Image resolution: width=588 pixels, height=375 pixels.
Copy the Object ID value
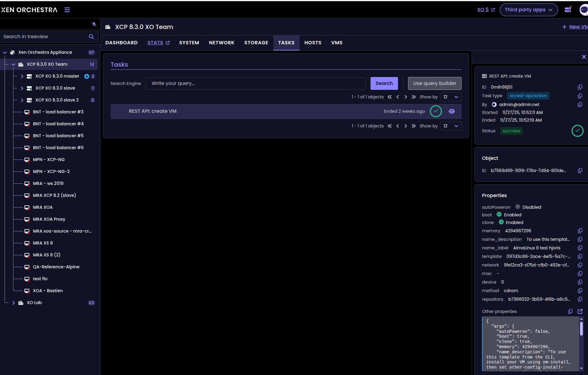(x=580, y=171)
